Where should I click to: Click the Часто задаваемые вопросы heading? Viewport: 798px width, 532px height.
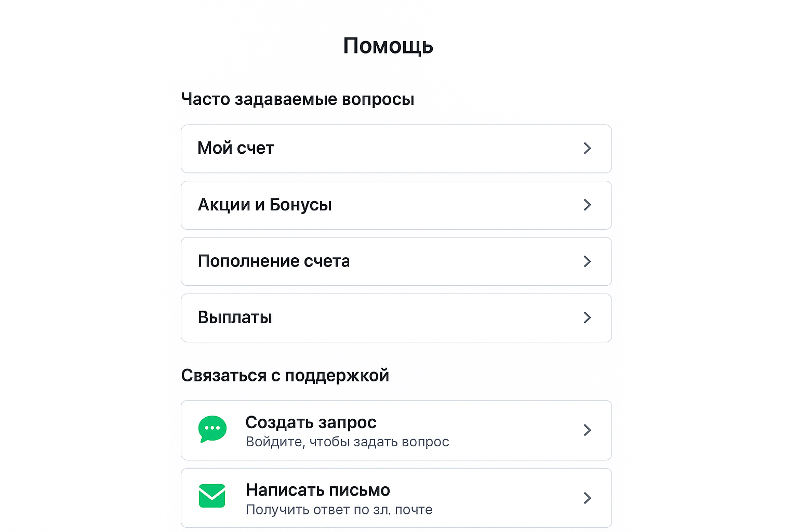point(297,99)
